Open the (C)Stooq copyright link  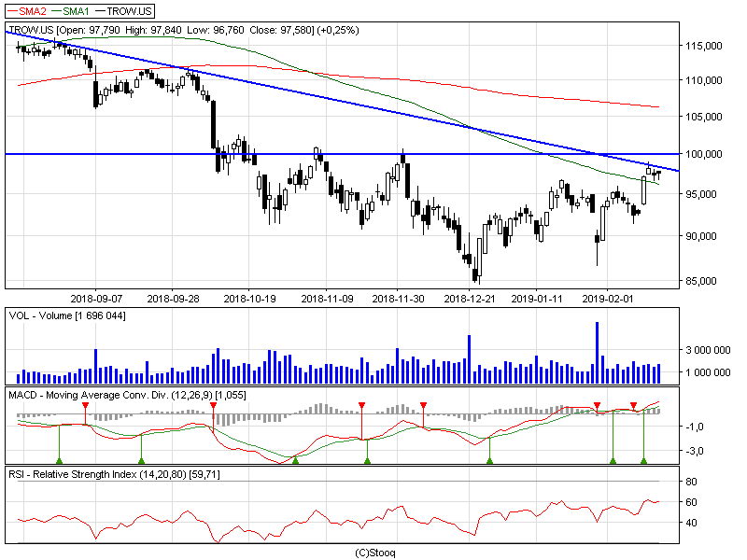(x=375, y=553)
